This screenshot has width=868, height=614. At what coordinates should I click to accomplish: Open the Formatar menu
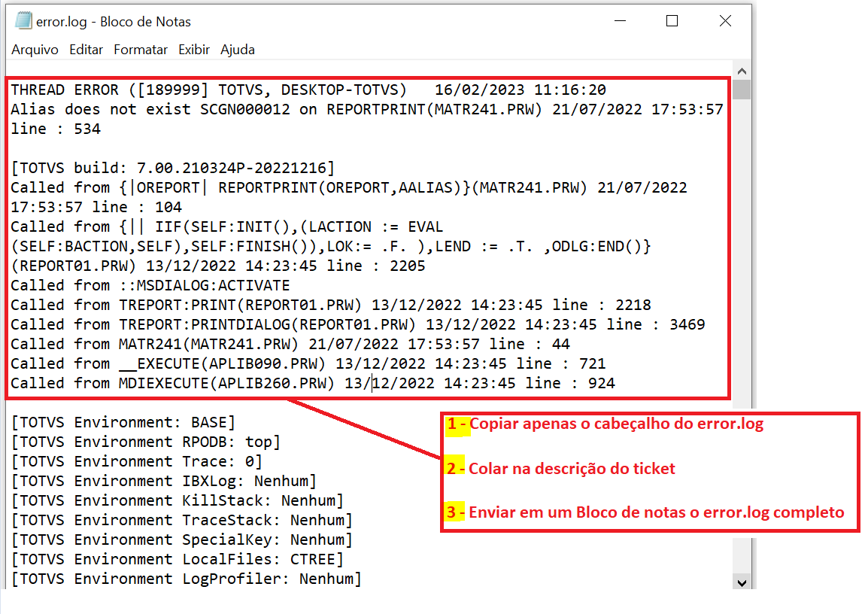[x=141, y=50]
